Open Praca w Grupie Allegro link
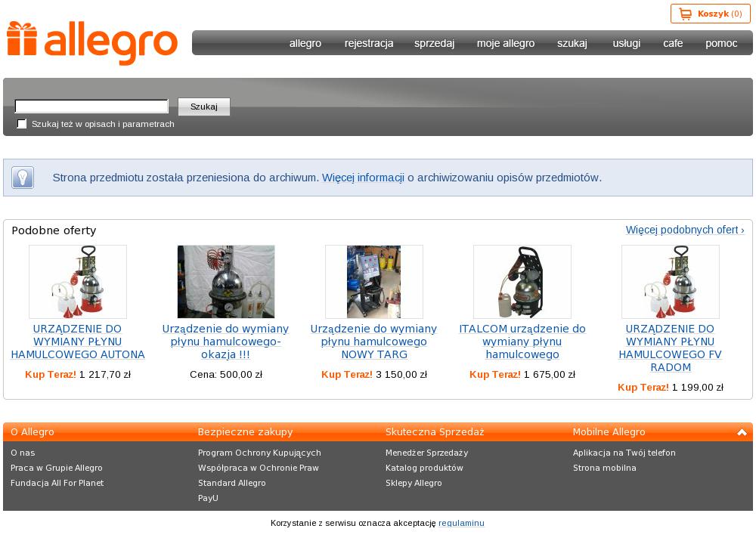The width and height of the screenshot is (756, 538). 57,468
